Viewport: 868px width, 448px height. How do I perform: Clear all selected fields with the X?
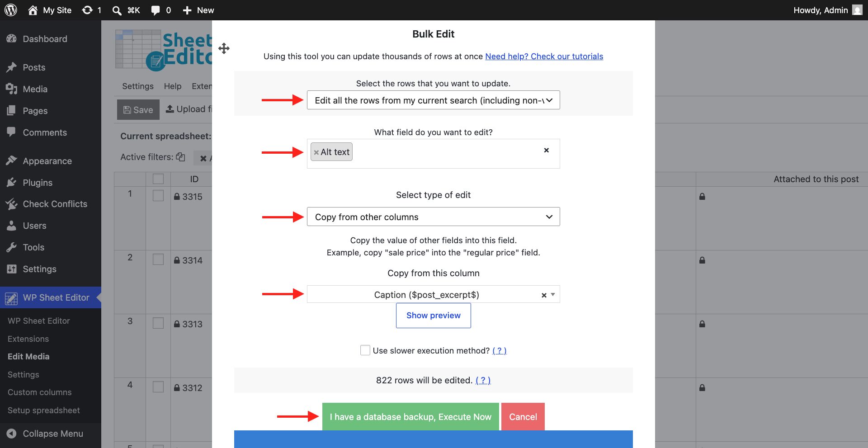(546, 150)
